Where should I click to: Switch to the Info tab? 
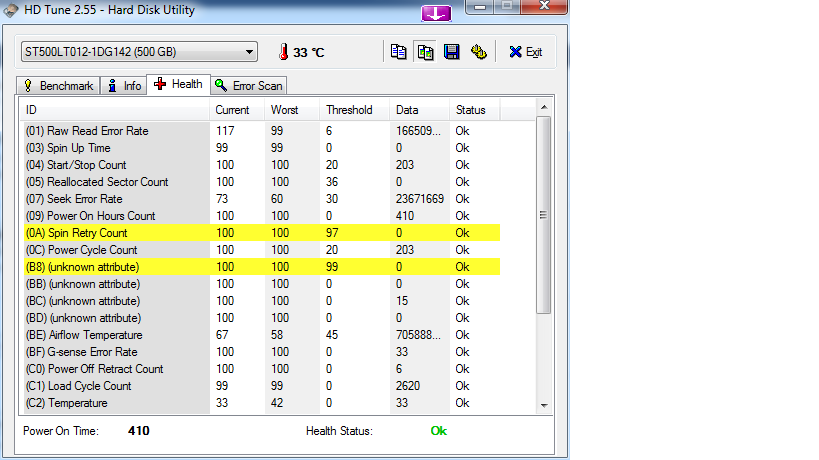(124, 86)
